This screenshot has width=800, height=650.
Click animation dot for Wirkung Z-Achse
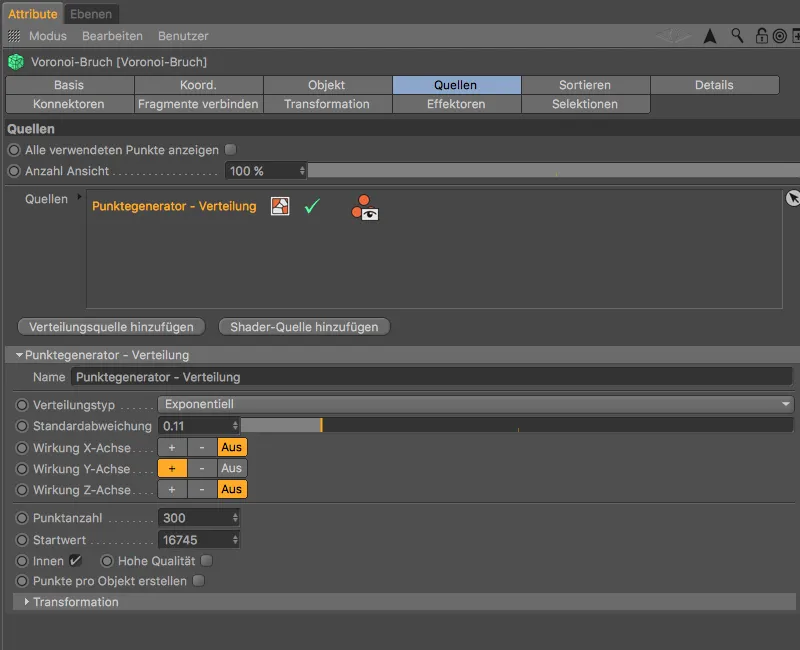22,490
